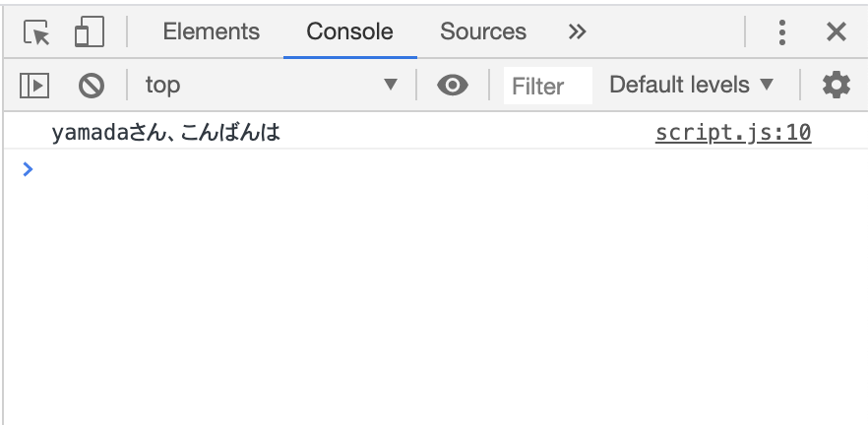Focus the Filter text field
This screenshot has height=425, width=868.
(547, 86)
